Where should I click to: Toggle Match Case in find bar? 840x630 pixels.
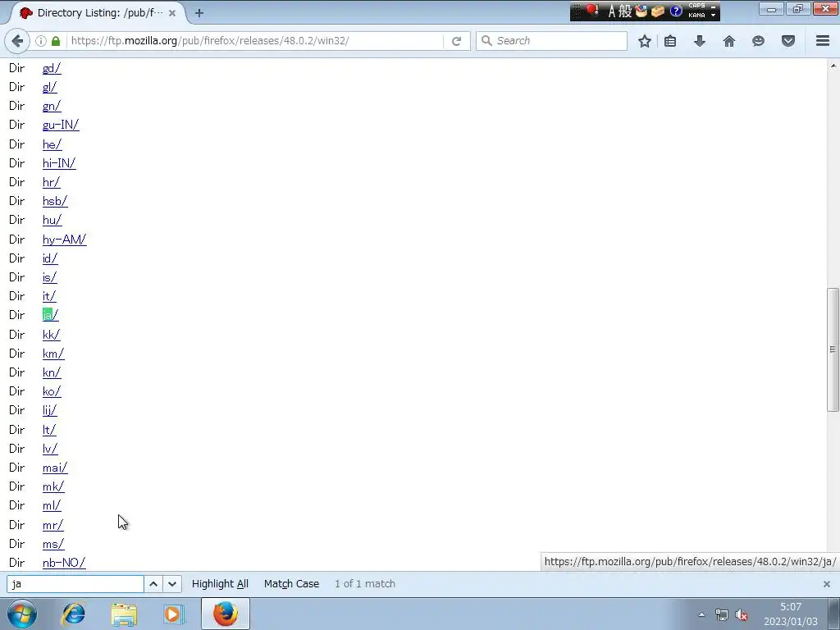(x=291, y=584)
